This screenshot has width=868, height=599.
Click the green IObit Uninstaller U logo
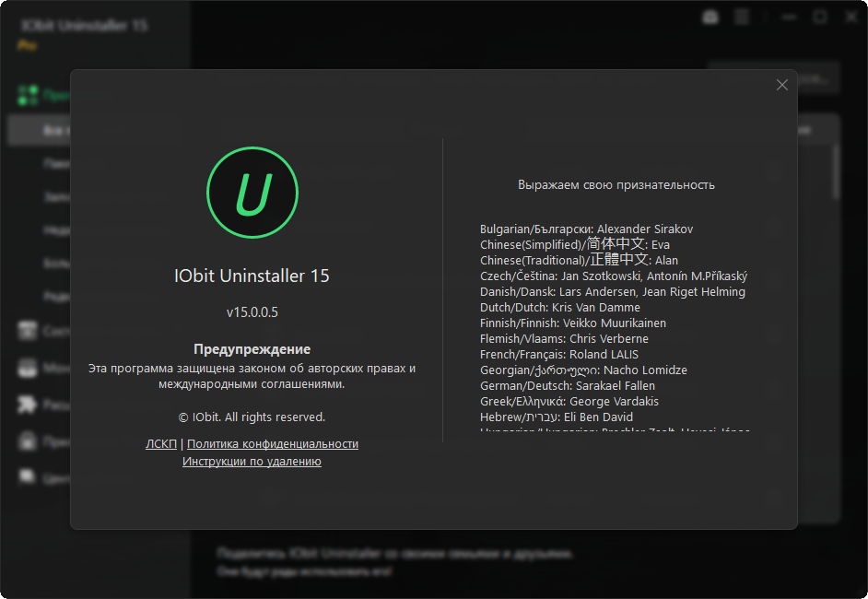click(252, 193)
